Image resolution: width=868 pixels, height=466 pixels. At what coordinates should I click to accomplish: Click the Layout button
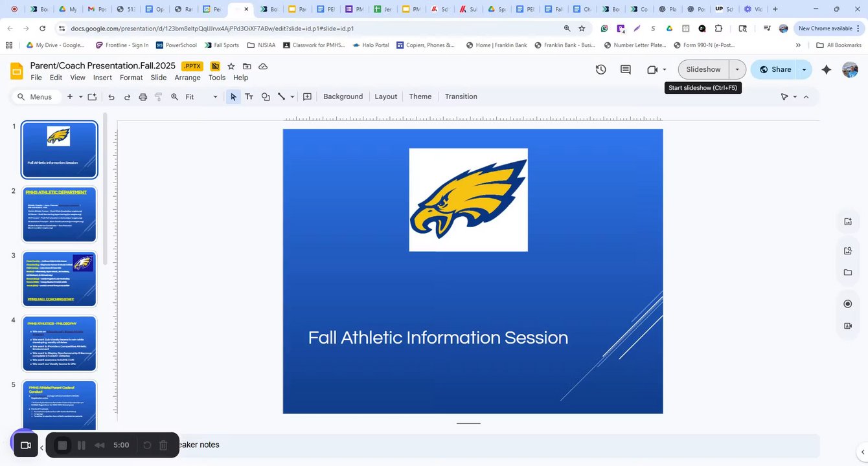[x=385, y=96]
